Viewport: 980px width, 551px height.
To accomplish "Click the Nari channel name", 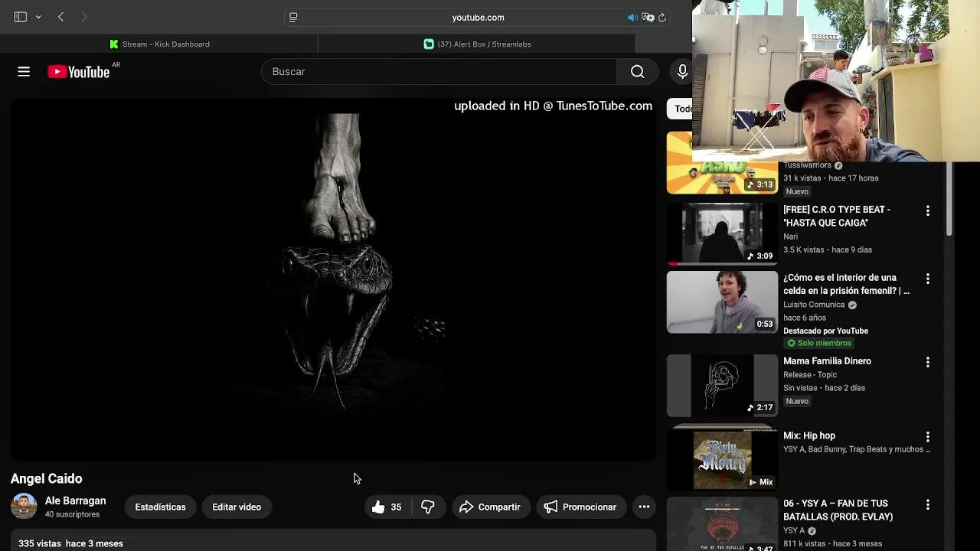I will 790,236.
